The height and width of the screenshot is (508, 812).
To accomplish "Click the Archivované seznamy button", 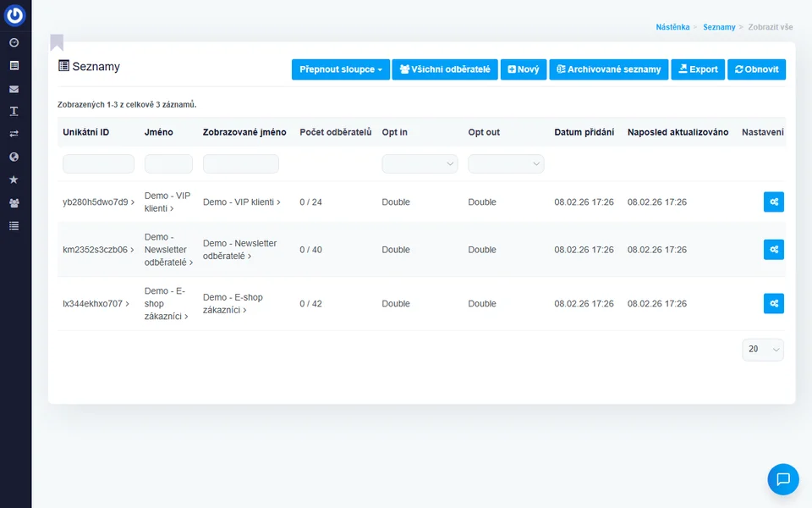I will (608, 69).
